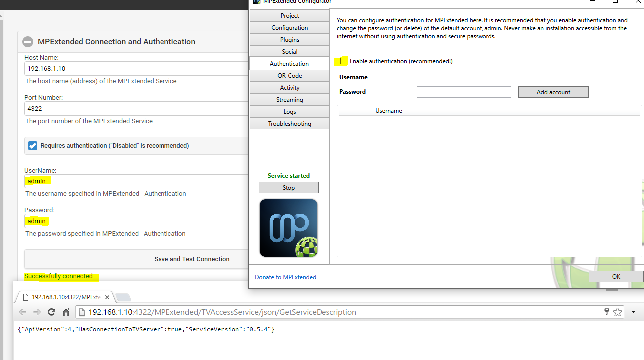Click the browser address bar URL

222,312
